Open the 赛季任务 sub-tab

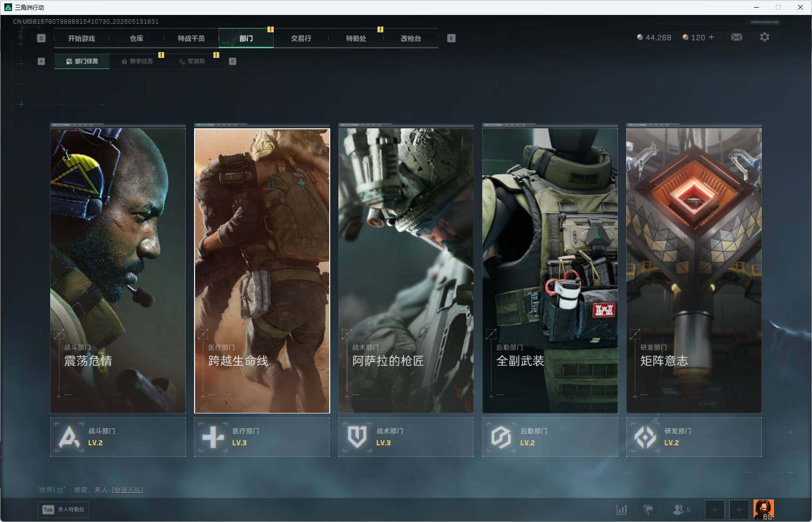tap(137, 61)
